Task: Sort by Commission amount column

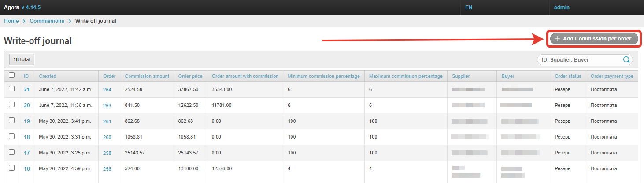Action: coord(147,76)
